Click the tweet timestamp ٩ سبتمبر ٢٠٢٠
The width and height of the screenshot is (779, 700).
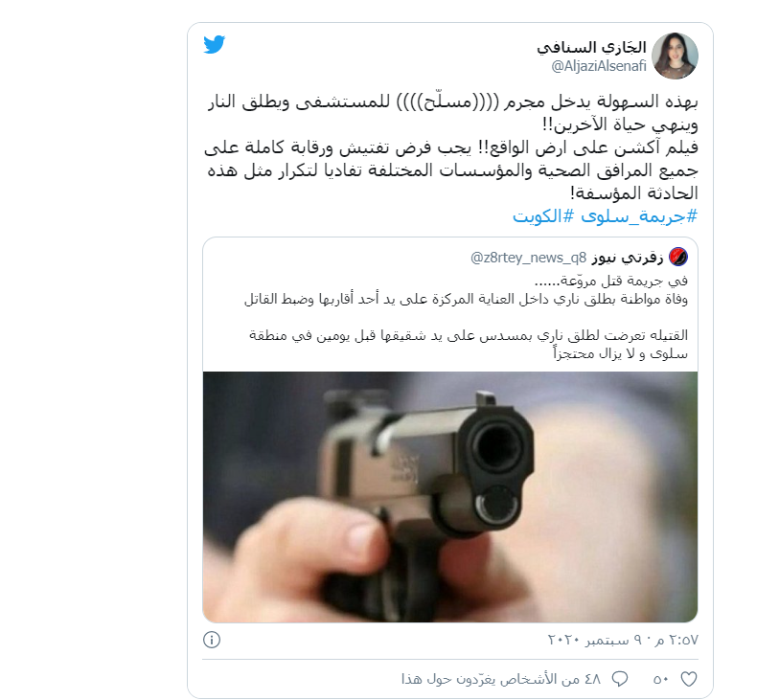pos(623,640)
